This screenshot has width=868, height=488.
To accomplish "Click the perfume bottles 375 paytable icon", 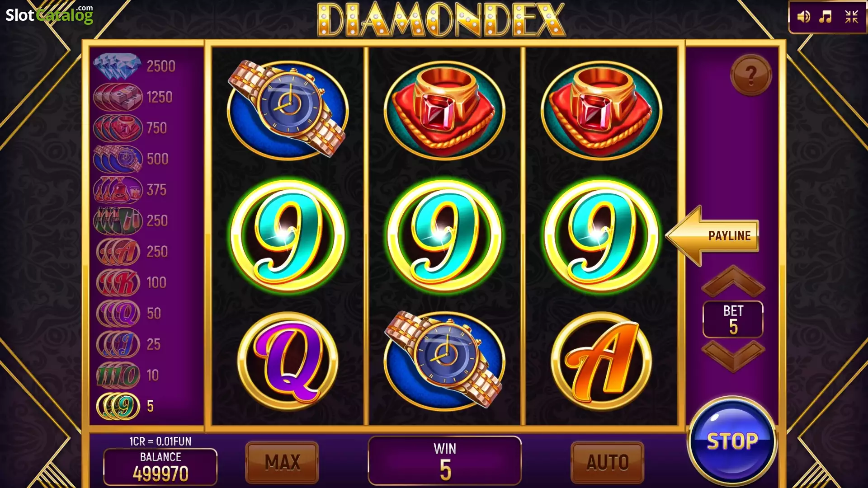I will click(x=118, y=190).
